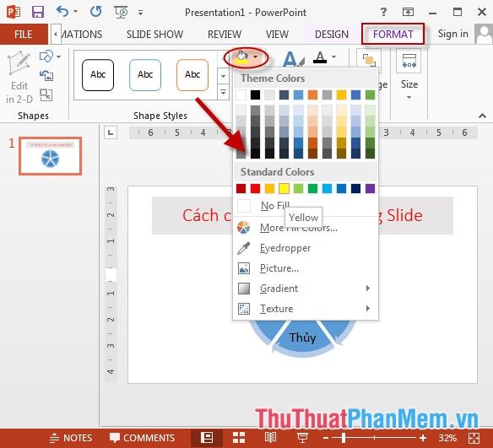Click the zoom in plus button
The image size is (493, 448).
click(x=423, y=438)
